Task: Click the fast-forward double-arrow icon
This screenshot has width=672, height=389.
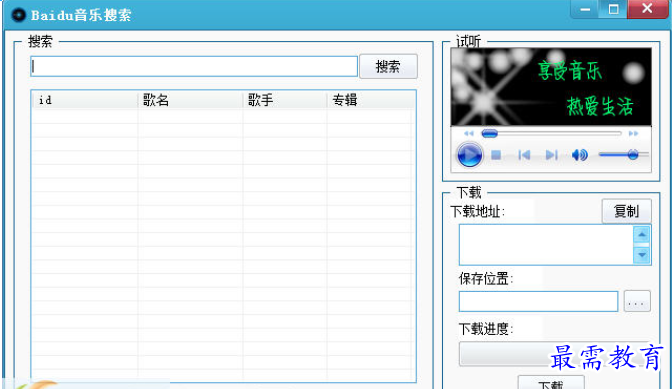Action: pos(633,134)
